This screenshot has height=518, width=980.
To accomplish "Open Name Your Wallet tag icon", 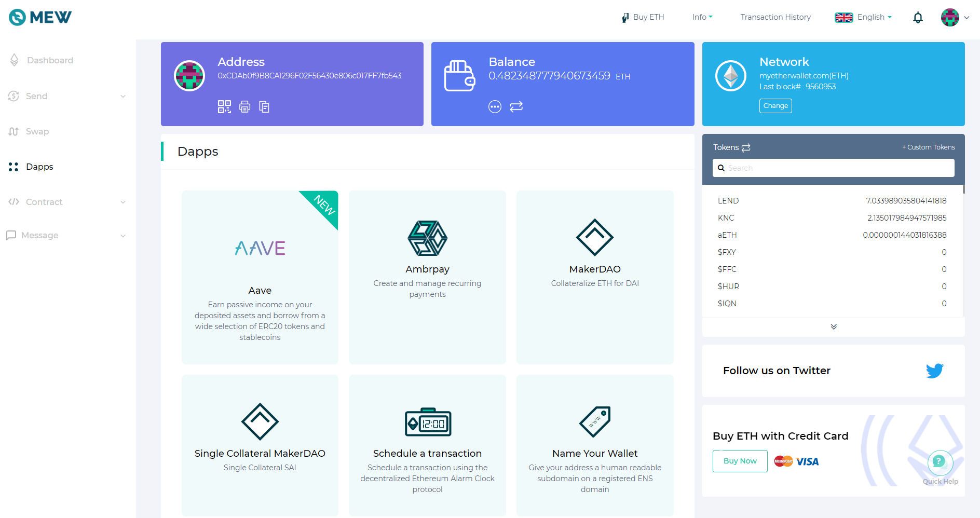I will 595,421.
